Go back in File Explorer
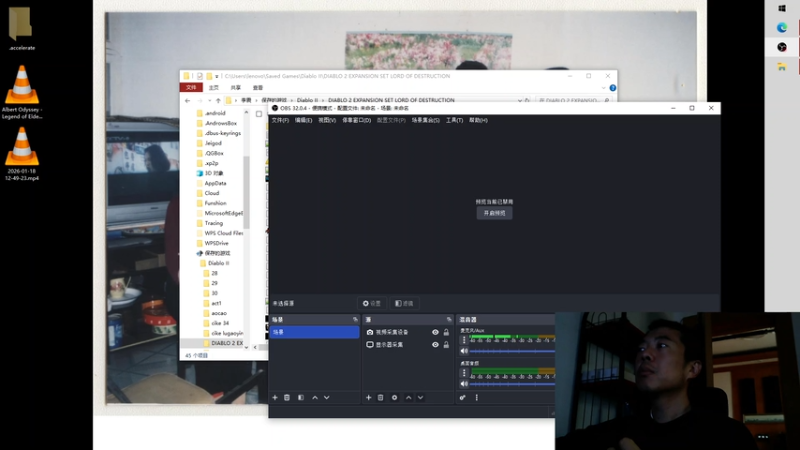 click(188, 101)
